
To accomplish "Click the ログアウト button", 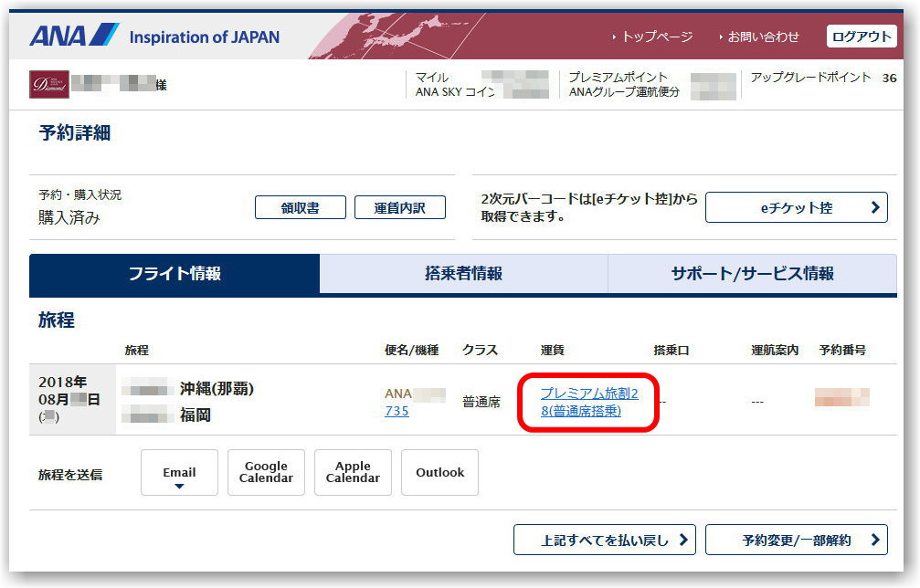I will [x=862, y=37].
